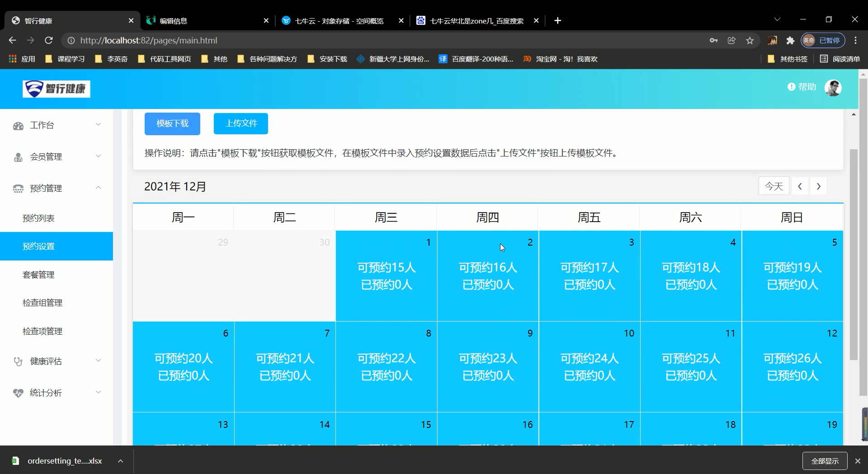This screenshot has height=474, width=868.
Task: Open the 代码工具网页 bookmark folder
Action: pyautogui.click(x=165, y=59)
